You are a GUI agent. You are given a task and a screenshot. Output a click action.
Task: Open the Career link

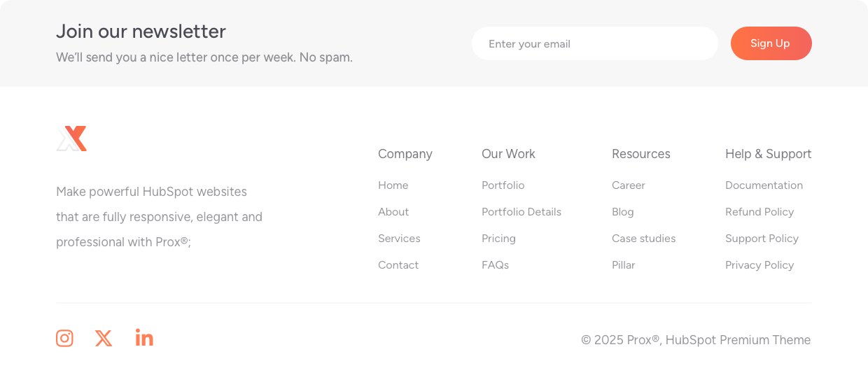(628, 185)
